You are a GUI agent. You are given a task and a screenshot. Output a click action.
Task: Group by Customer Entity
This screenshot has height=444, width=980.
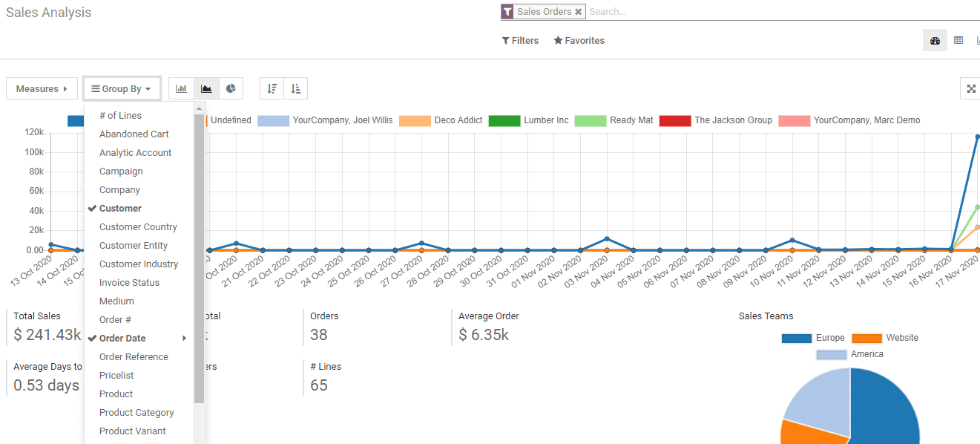[134, 246]
